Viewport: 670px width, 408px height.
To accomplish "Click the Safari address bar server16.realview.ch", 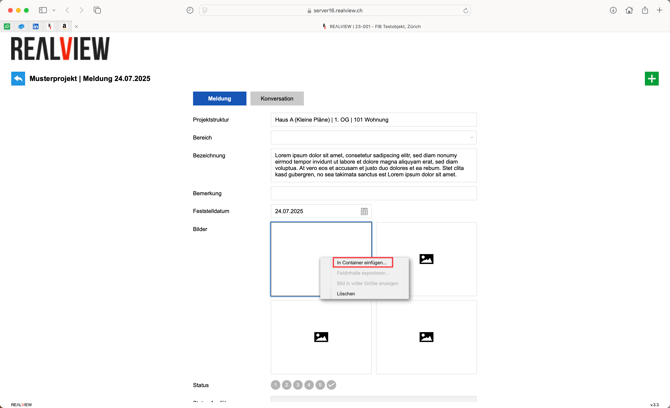I will (335, 10).
